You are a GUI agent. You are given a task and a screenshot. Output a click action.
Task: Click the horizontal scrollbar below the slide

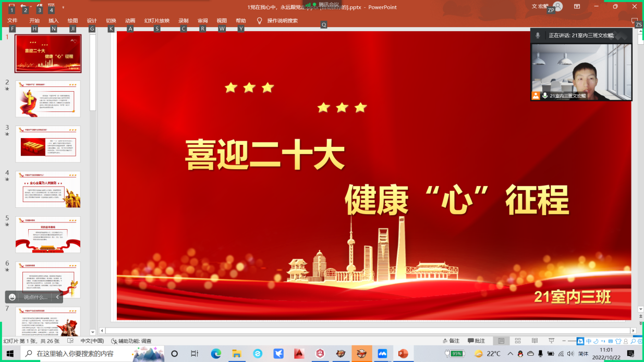[365, 330]
